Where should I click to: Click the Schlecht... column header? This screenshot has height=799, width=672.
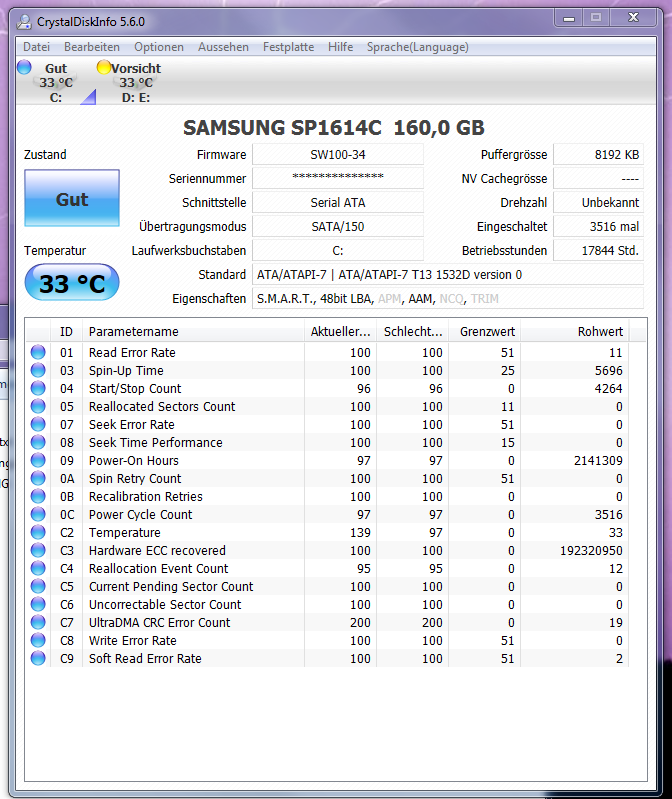[x=413, y=332]
